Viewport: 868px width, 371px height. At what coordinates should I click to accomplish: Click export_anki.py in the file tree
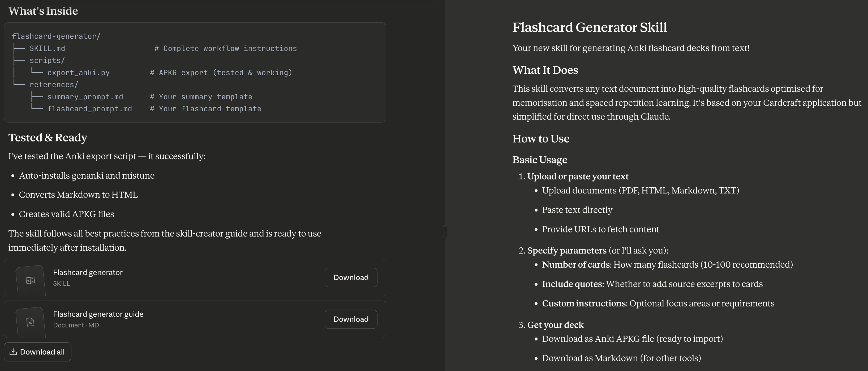[78, 73]
